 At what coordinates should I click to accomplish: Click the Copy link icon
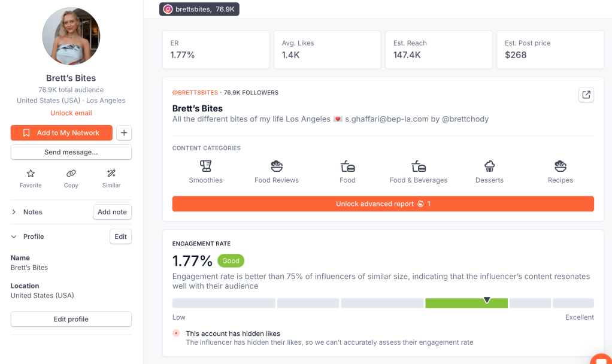pyautogui.click(x=71, y=174)
